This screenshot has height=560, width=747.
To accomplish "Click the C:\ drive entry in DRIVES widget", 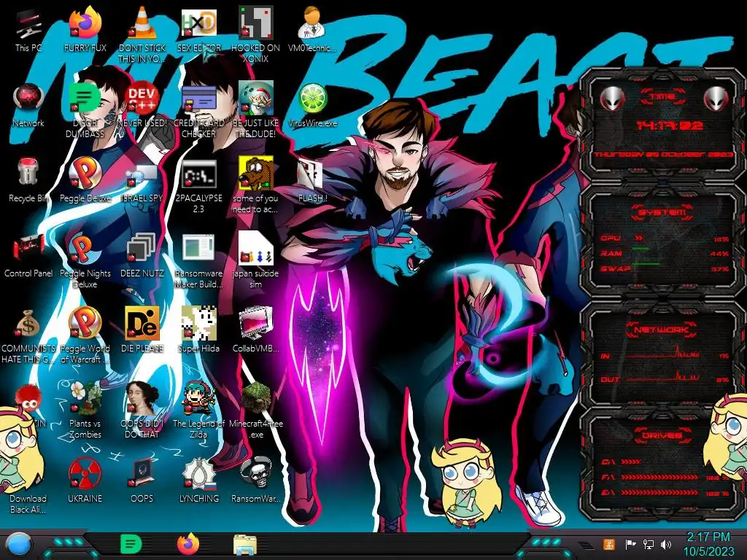I will 622,462.
